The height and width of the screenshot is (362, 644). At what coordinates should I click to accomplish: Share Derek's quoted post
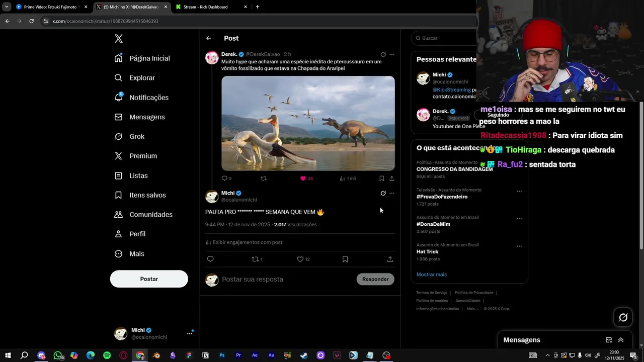pos(392,178)
